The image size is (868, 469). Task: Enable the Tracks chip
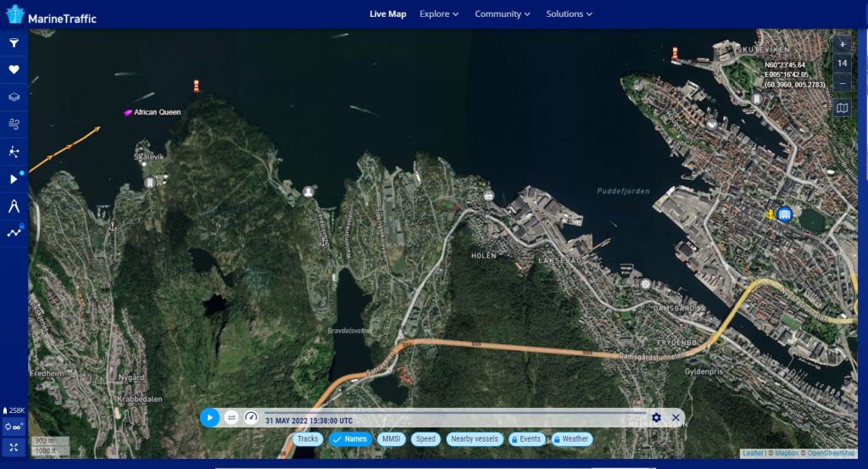click(308, 439)
